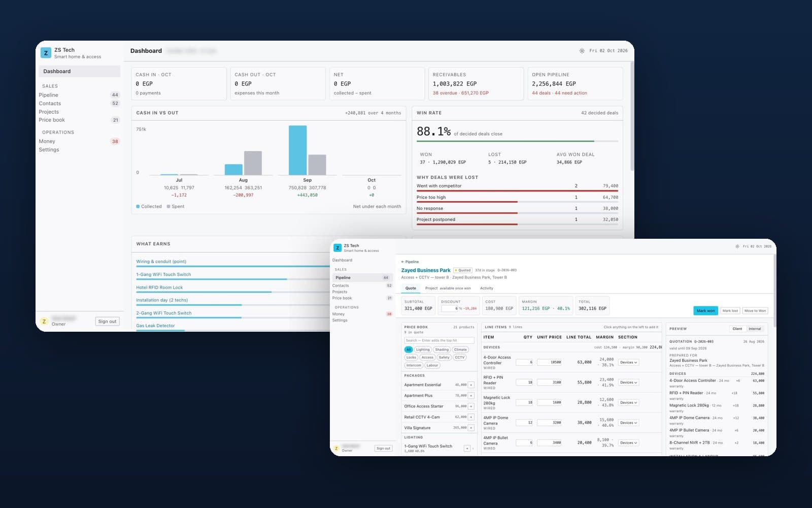Click the quote window vertical scrollbar

(774, 291)
